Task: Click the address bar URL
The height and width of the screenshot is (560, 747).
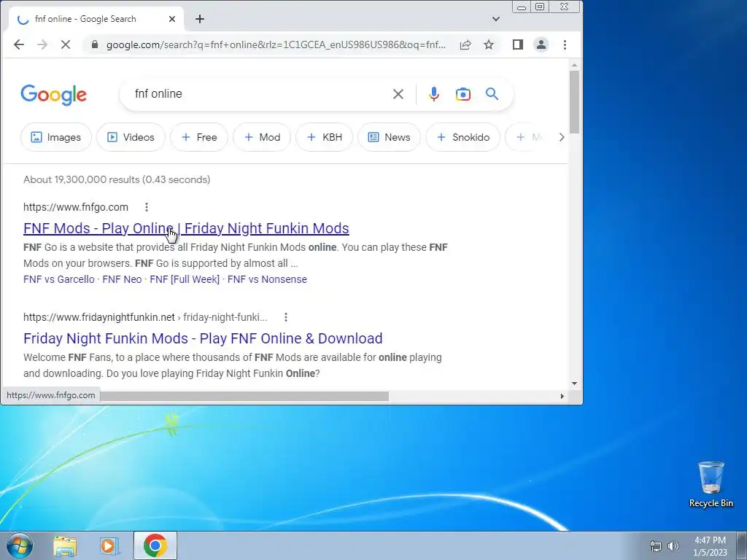Action: pos(276,44)
